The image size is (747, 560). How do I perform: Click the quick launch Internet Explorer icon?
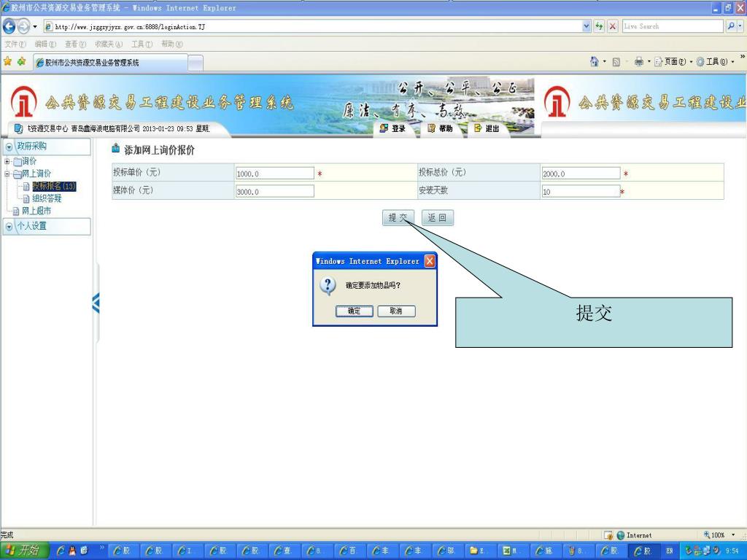[61, 551]
